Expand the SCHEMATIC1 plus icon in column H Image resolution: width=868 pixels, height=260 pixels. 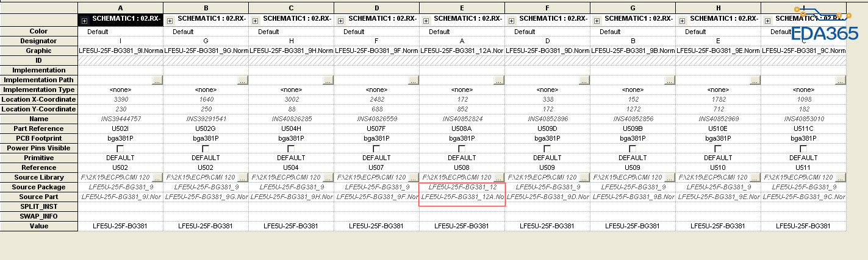[682, 19]
